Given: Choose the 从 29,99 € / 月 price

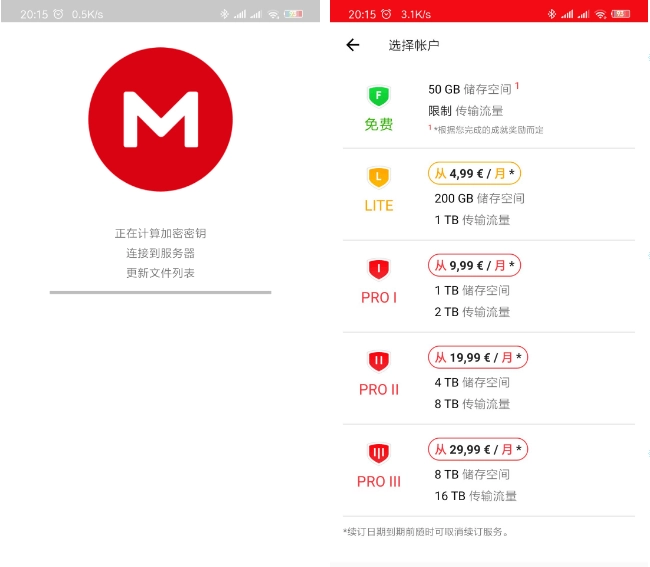Looking at the screenshot, I should coord(478,449).
